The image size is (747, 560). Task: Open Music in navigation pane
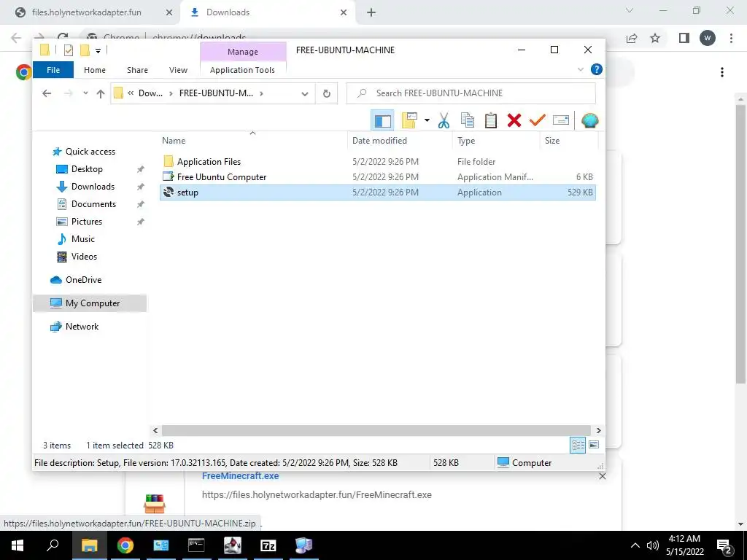tap(83, 239)
